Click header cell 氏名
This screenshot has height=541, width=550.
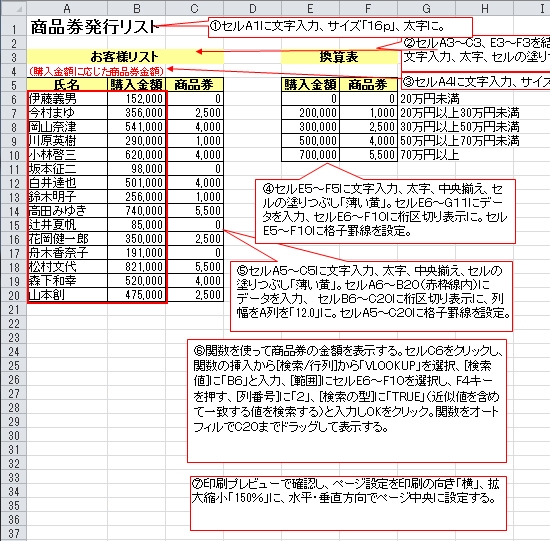click(x=67, y=85)
